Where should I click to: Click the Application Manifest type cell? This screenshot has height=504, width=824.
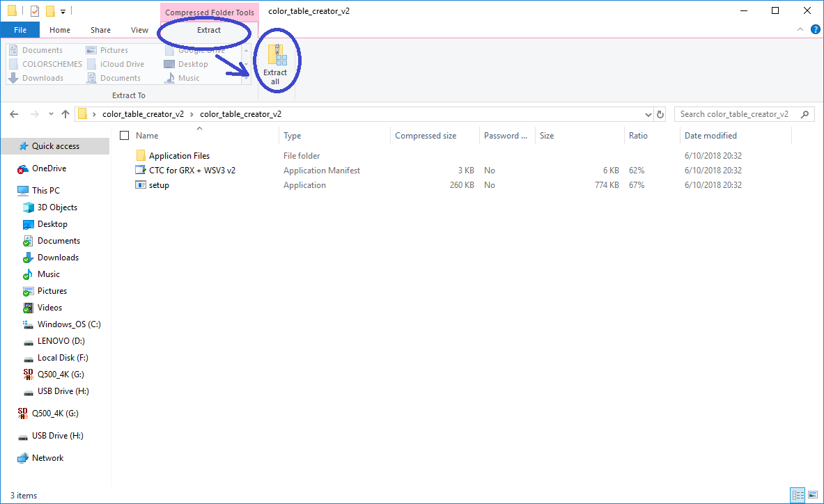point(322,171)
